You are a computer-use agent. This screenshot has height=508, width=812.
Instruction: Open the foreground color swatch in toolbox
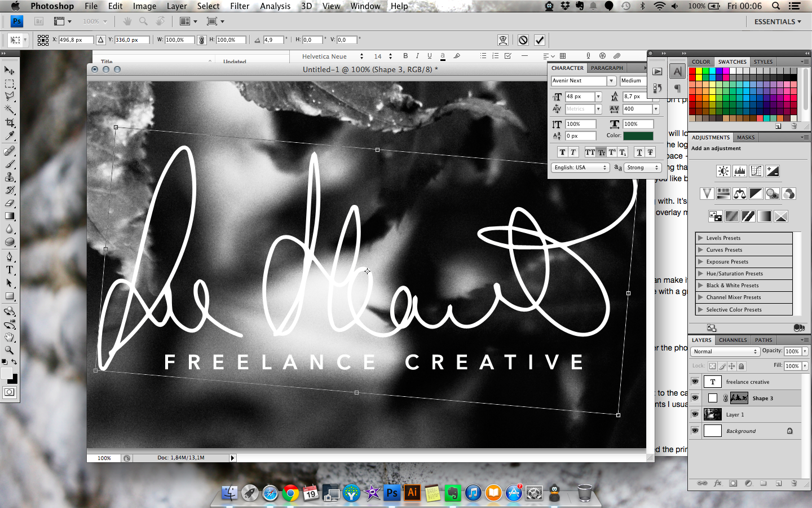click(7, 373)
